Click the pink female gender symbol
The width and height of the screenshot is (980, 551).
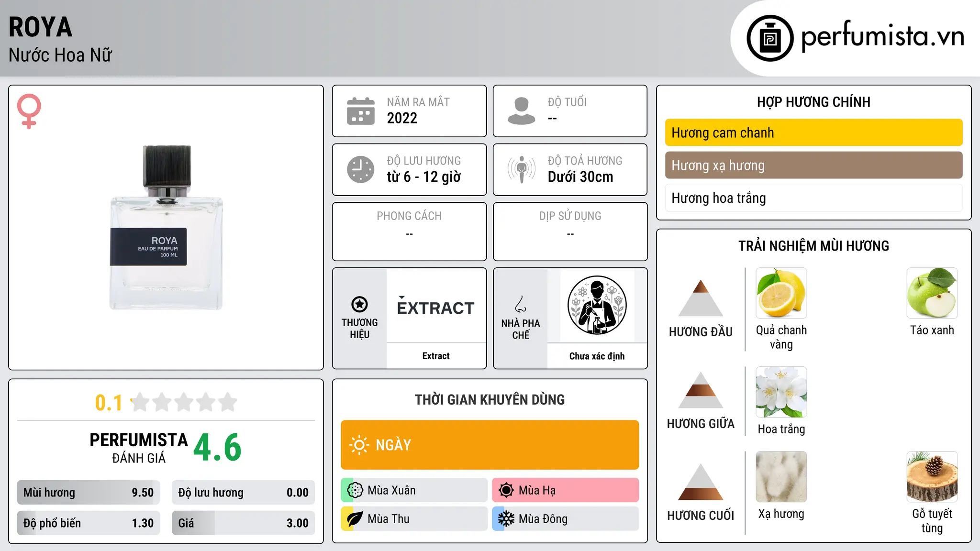pos(29,111)
